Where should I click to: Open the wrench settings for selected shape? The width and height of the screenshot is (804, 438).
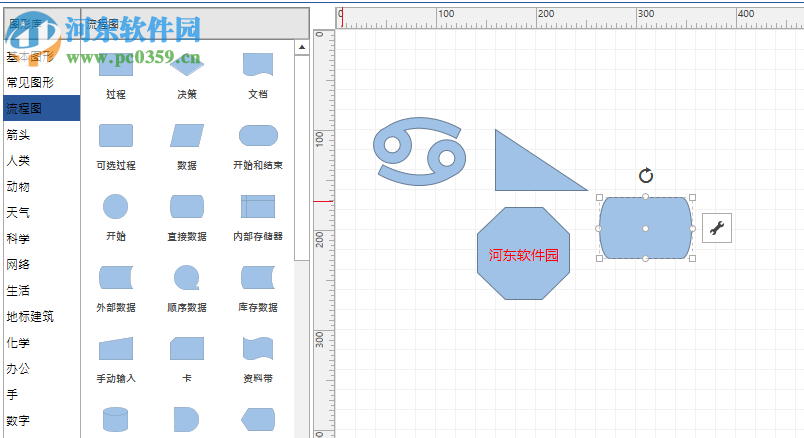(x=716, y=228)
